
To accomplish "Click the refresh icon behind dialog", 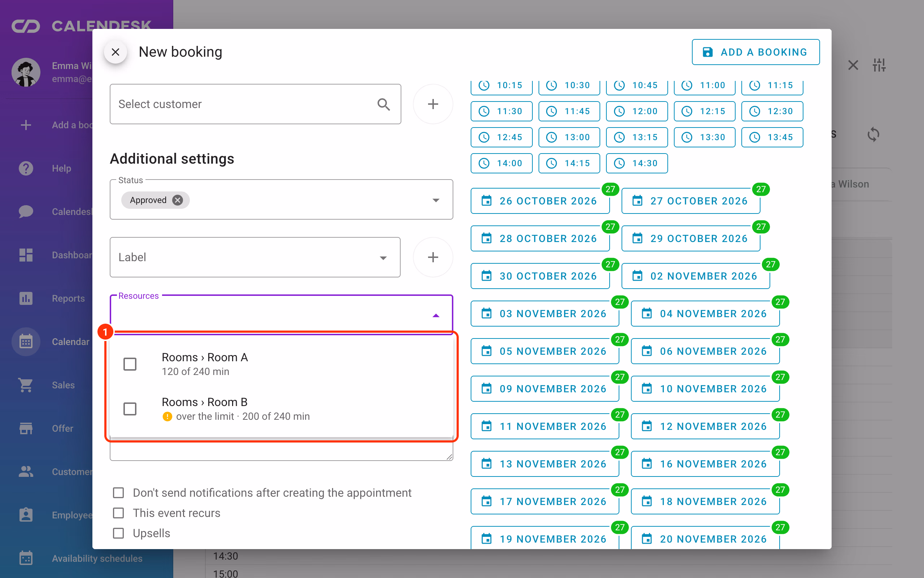I will pyautogui.click(x=873, y=134).
